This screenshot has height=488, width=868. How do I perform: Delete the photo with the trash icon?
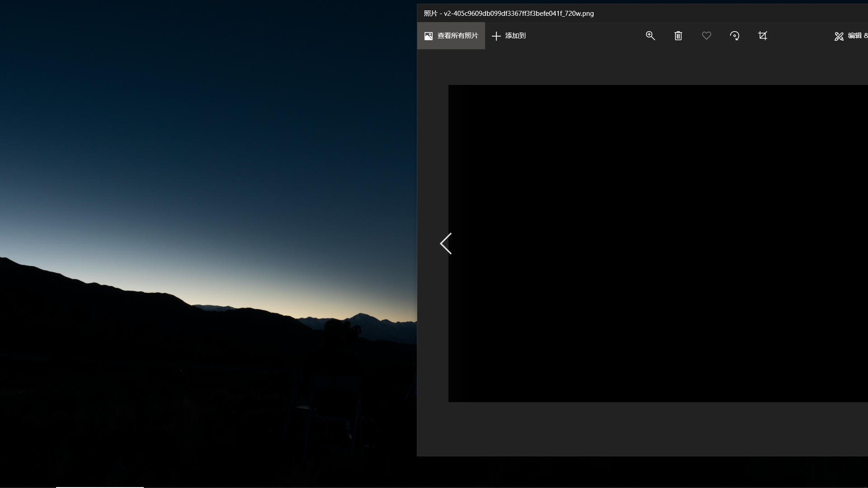pos(678,36)
